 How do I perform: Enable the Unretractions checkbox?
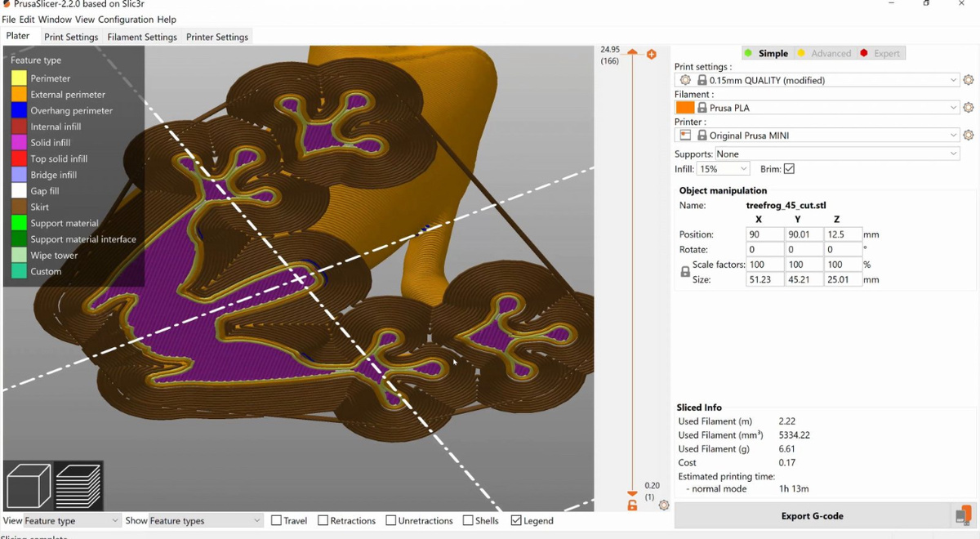tap(390, 520)
